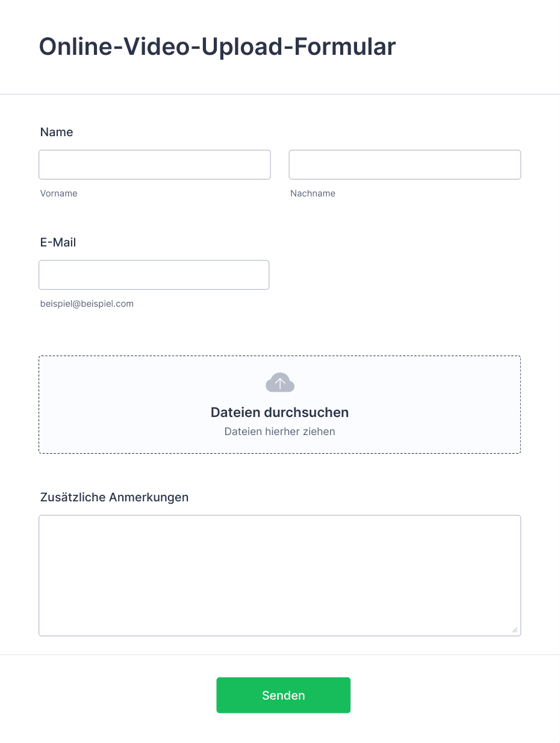Focus the Vorname input field
This screenshot has height=743, width=560.
155,165
